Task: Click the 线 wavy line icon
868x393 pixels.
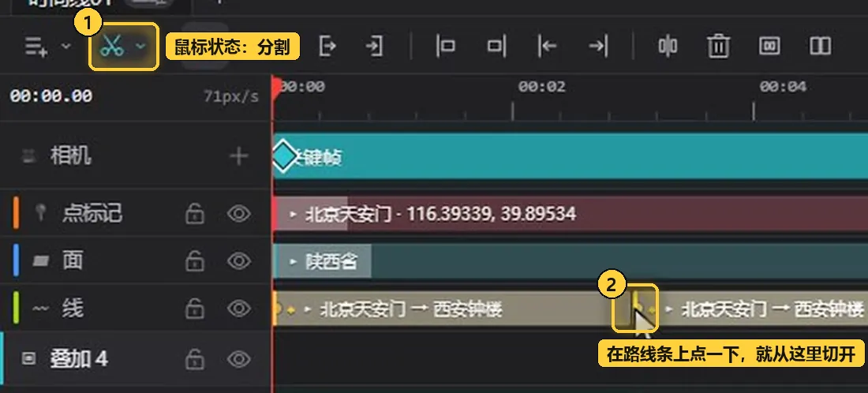Action: click(40, 309)
